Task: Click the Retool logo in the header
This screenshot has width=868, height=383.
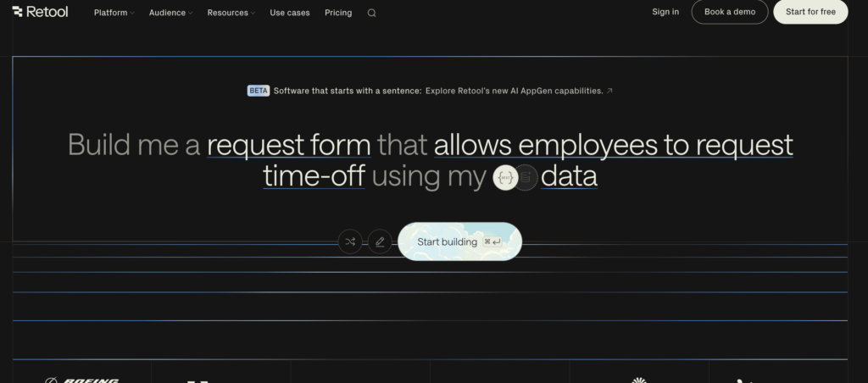Action: pyautogui.click(x=40, y=12)
